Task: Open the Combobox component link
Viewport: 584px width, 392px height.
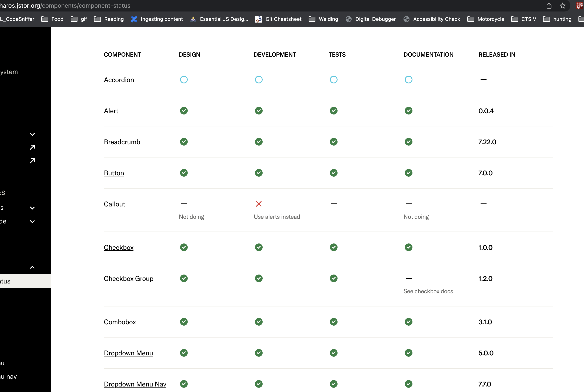Action: pos(120,322)
